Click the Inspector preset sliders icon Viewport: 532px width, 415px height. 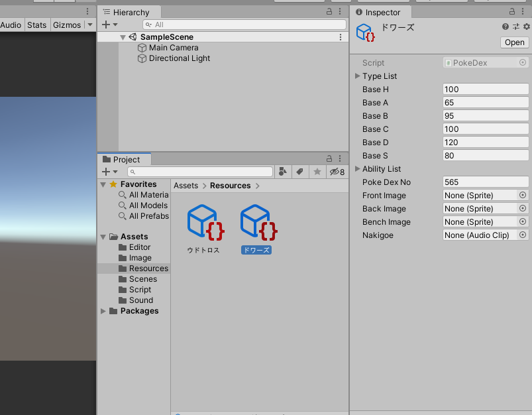point(515,27)
